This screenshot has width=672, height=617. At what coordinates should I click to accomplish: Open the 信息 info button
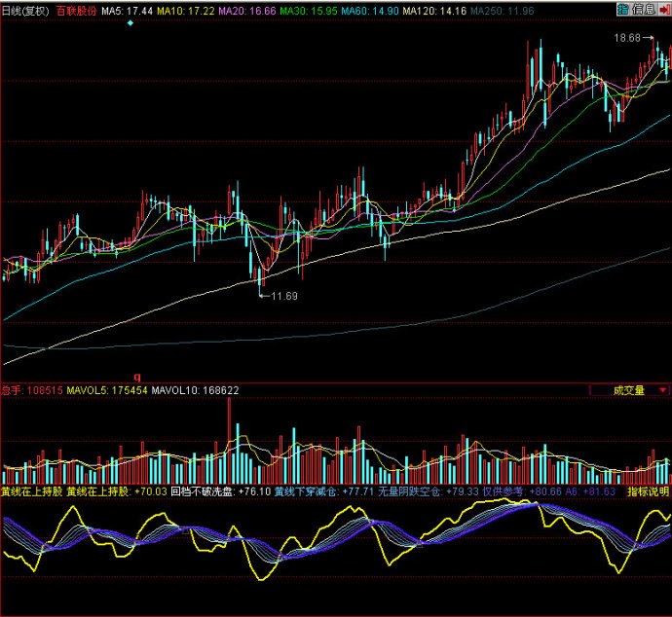644,9
